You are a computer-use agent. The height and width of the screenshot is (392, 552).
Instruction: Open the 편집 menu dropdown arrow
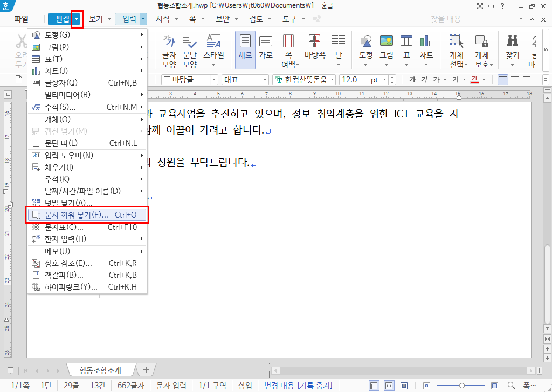tap(77, 19)
